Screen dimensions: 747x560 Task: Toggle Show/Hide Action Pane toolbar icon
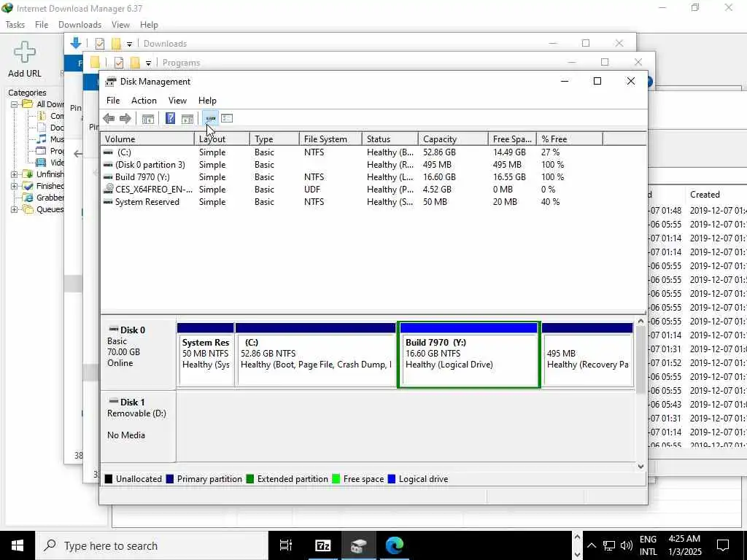point(187,119)
